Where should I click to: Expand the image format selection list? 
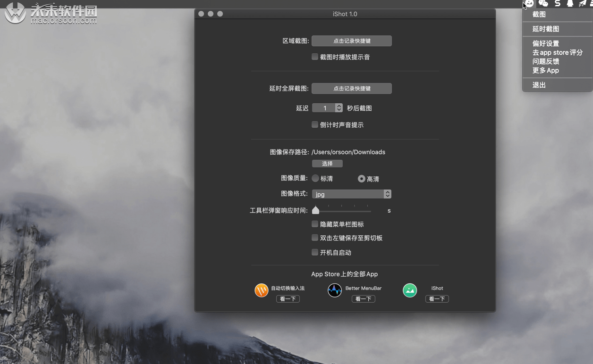(387, 194)
